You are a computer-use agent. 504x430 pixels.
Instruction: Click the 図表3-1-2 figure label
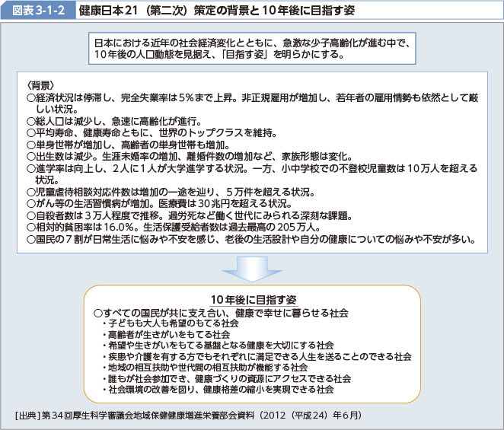click(x=40, y=11)
